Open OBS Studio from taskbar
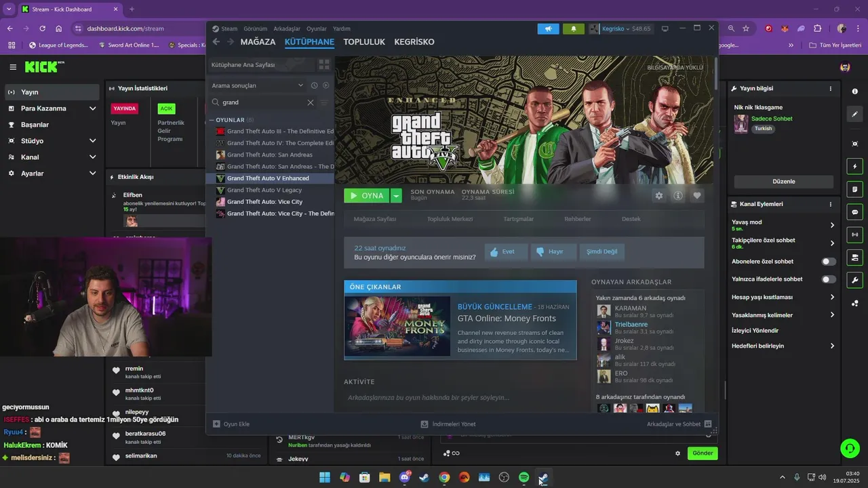The width and height of the screenshot is (868, 488). pos(504,478)
